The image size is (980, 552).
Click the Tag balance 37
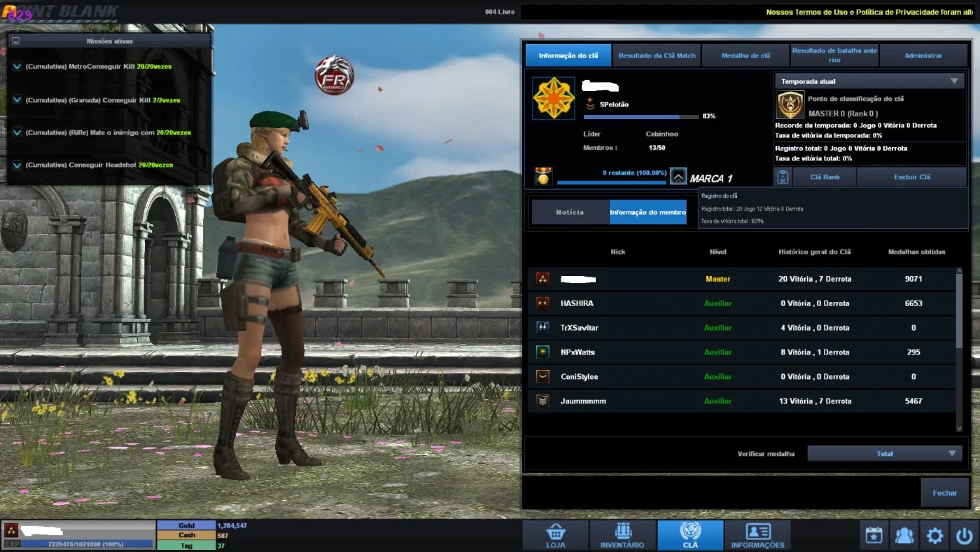click(221, 546)
